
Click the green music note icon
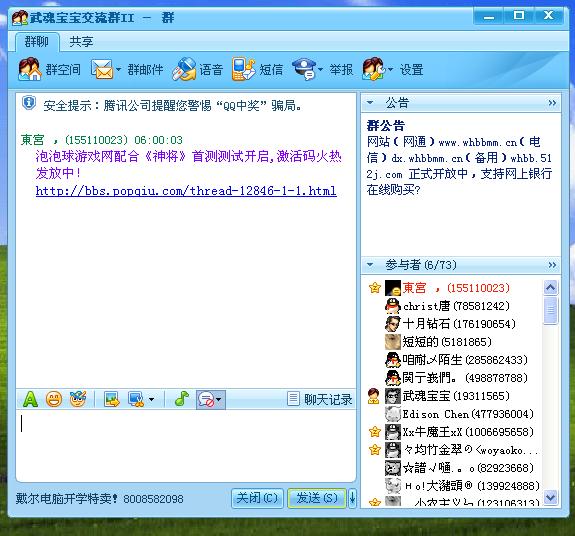click(182, 399)
